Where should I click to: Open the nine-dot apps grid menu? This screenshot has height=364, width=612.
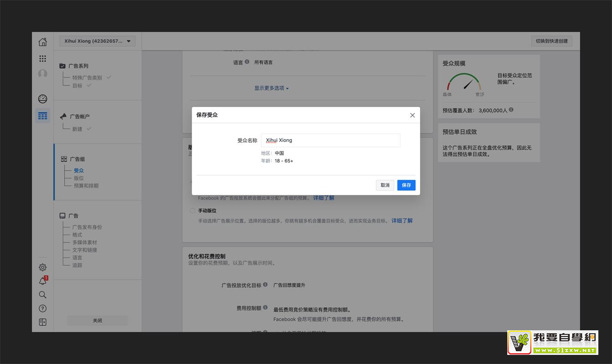click(x=42, y=58)
